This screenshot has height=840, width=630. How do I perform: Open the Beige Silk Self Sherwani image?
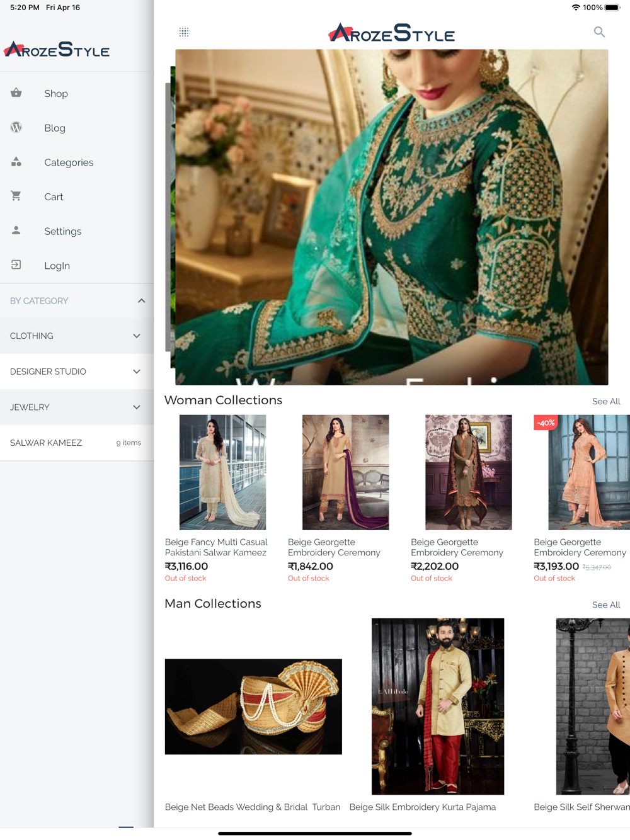pyautogui.click(x=593, y=707)
